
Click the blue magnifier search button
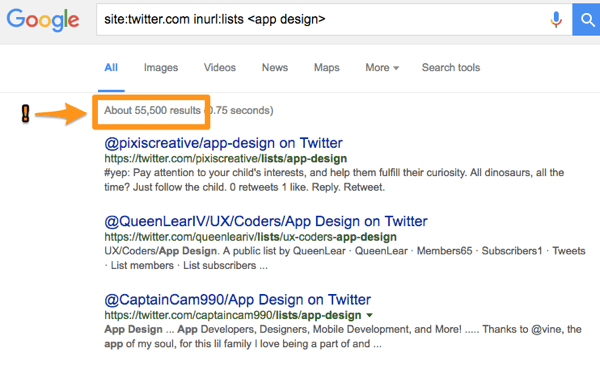[586, 20]
